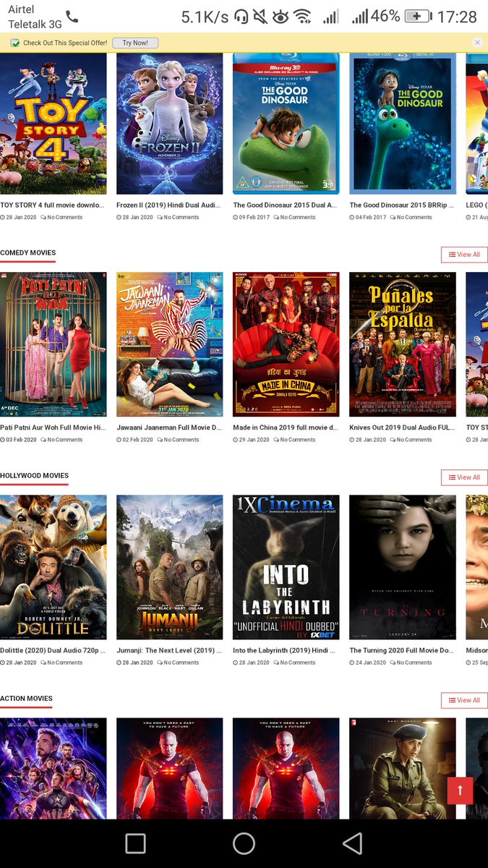Open the Toy Story 4 poster
This screenshot has width=488, height=868.
(x=53, y=123)
